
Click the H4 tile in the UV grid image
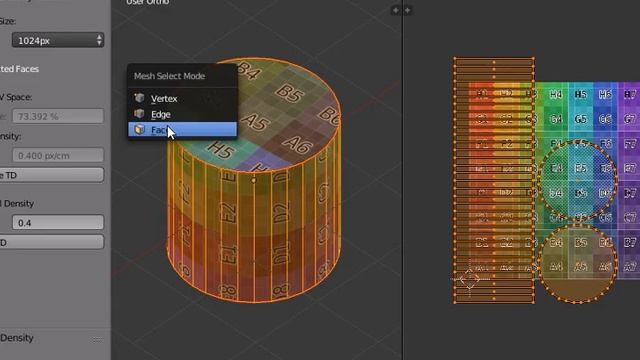tap(556, 95)
